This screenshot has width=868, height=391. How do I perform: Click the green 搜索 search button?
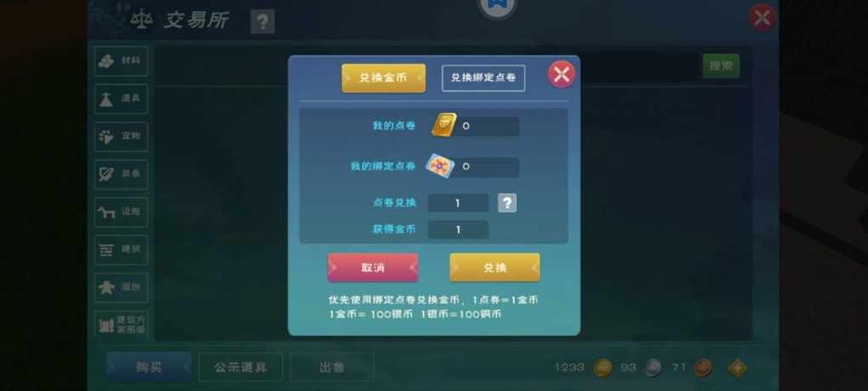click(721, 66)
